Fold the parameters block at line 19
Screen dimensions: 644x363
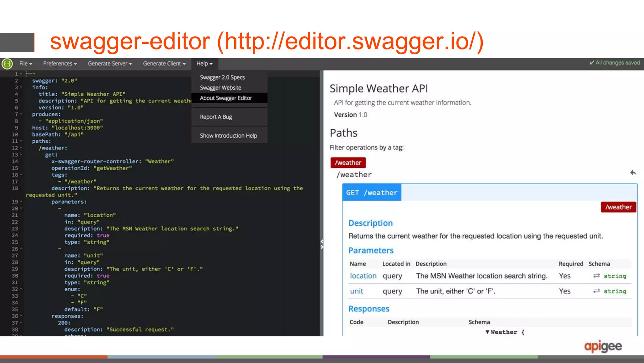[x=21, y=202]
